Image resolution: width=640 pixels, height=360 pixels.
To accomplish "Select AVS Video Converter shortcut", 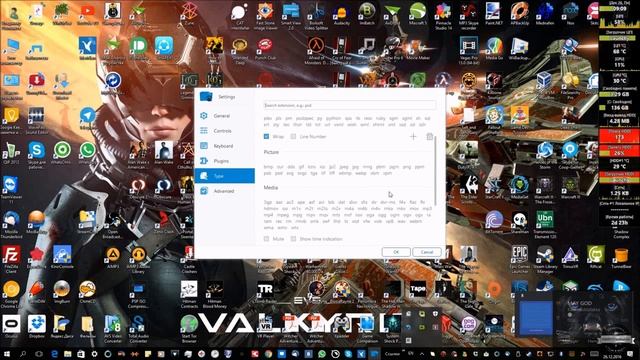I will 113,329.
